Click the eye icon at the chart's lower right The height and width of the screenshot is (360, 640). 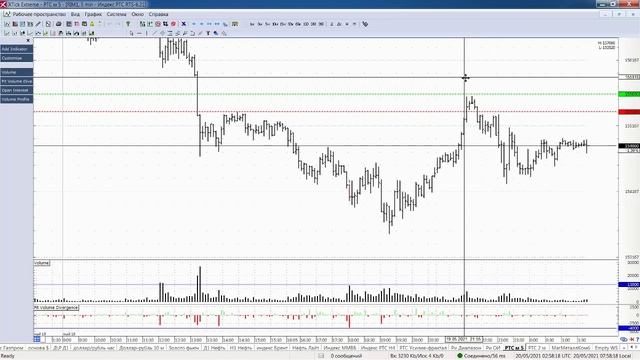pyautogui.click(x=623, y=339)
